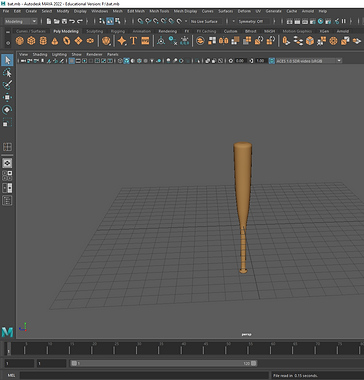Click the pause viewport icon in status line
Image resolution: width=364 pixels, height=380 pixels.
point(344,21)
